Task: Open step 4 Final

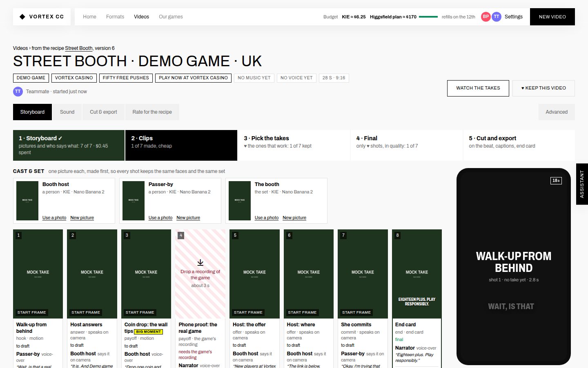Action: (x=406, y=145)
